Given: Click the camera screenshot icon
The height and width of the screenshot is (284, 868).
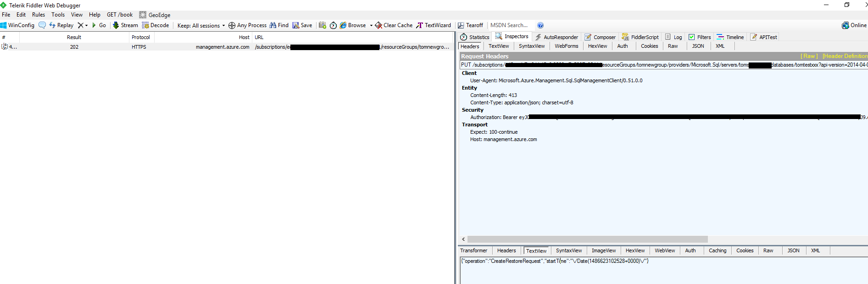Looking at the screenshot, I should [x=323, y=25].
